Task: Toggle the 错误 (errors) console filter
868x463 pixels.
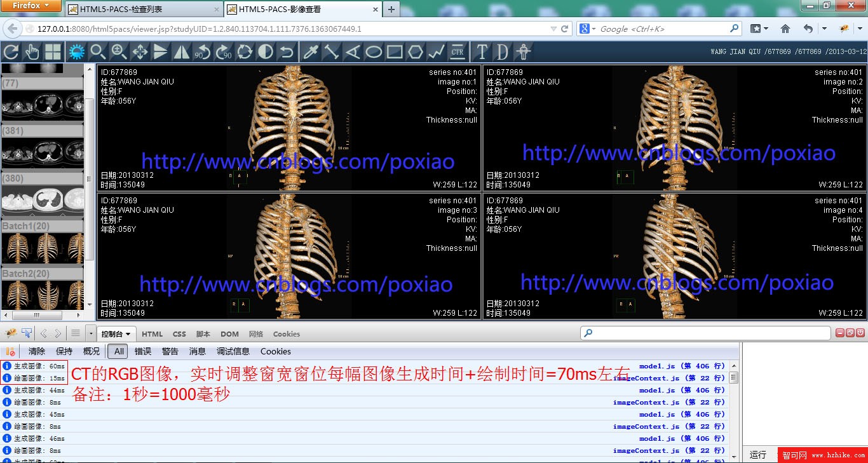Action: (143, 351)
